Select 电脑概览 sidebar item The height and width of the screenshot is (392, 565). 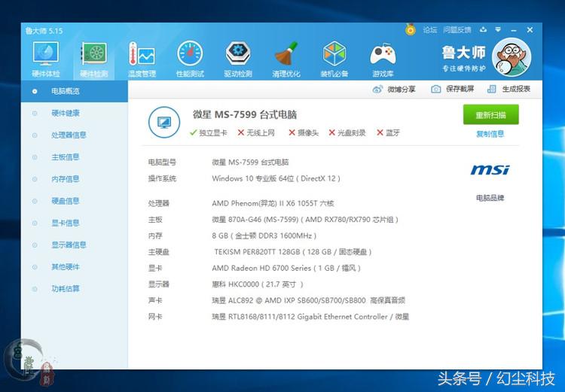click(x=75, y=92)
